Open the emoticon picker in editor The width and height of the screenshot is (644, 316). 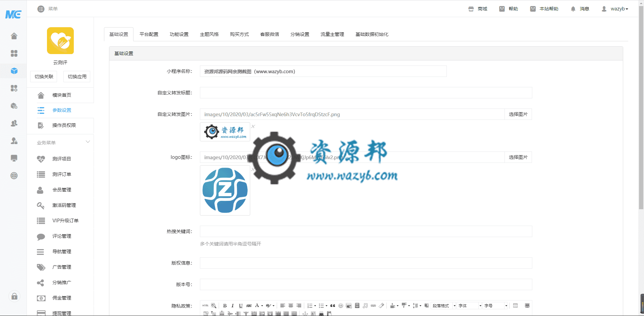[341, 306]
